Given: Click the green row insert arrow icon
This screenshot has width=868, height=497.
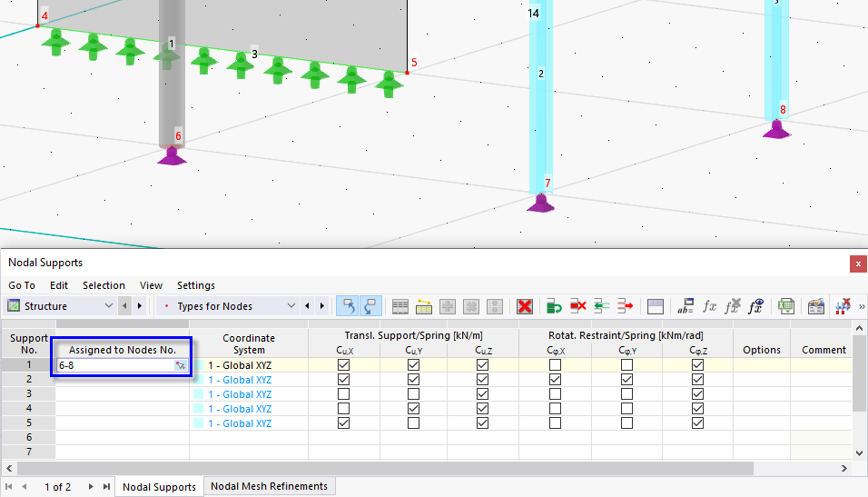Looking at the screenshot, I should click(554, 306).
